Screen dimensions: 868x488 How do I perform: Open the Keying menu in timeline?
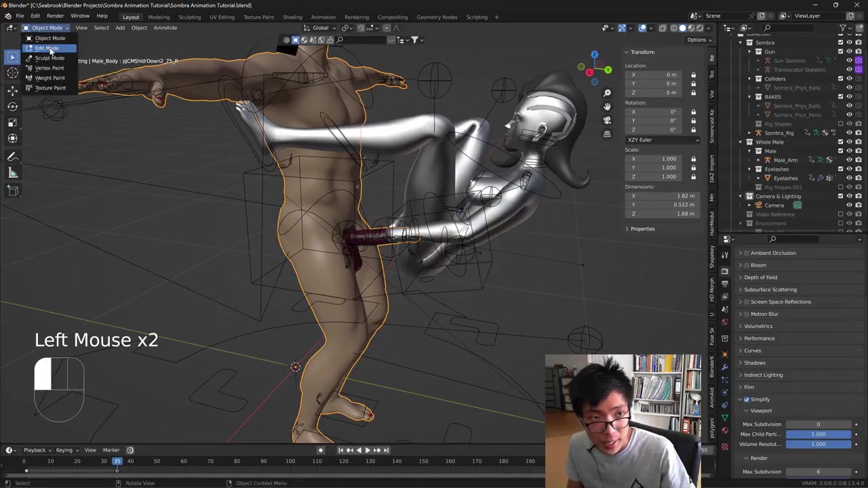(64, 450)
